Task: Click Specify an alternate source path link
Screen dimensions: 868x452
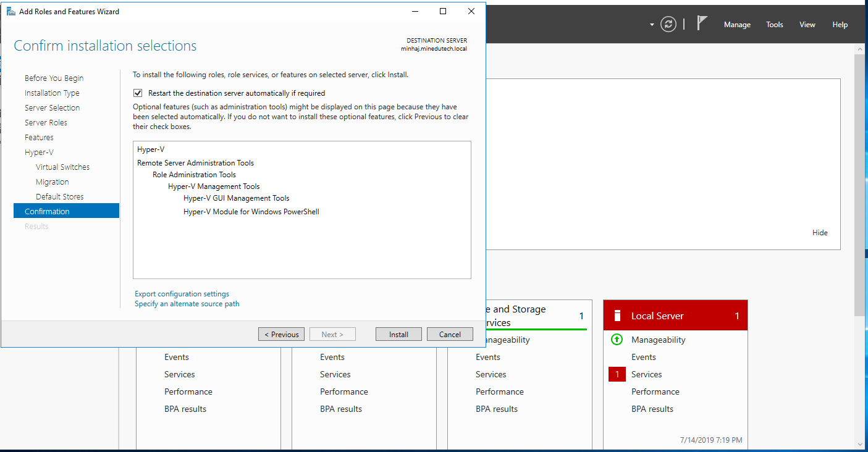Action: [187, 304]
